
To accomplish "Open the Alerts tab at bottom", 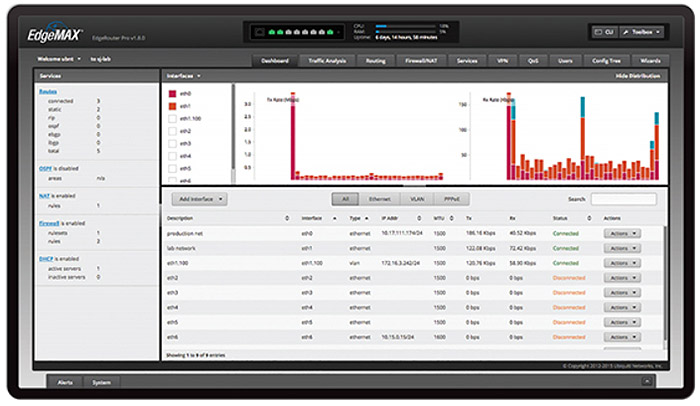I will click(65, 382).
